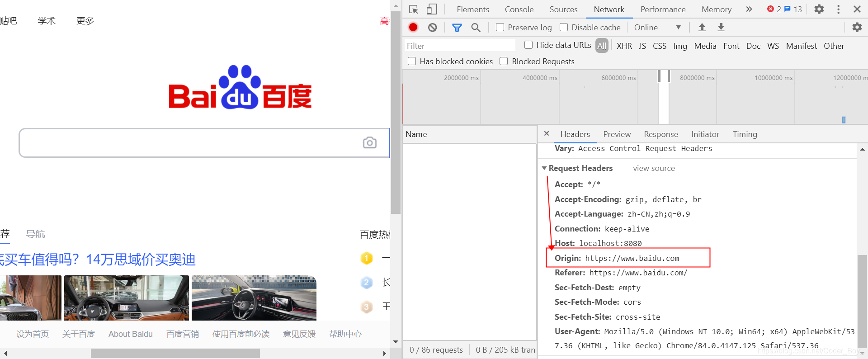The height and width of the screenshot is (359, 868).
Task: Open the network search magnifier icon
Action: click(476, 28)
